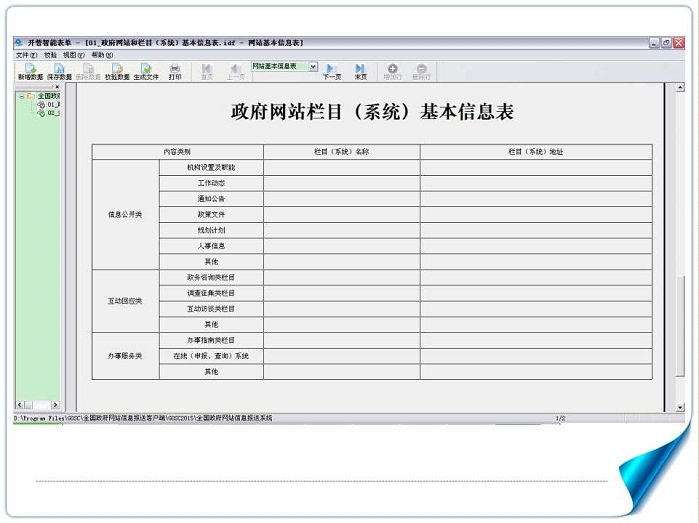Go to next page with 下一页 icon
699x523 pixels.
331,71
